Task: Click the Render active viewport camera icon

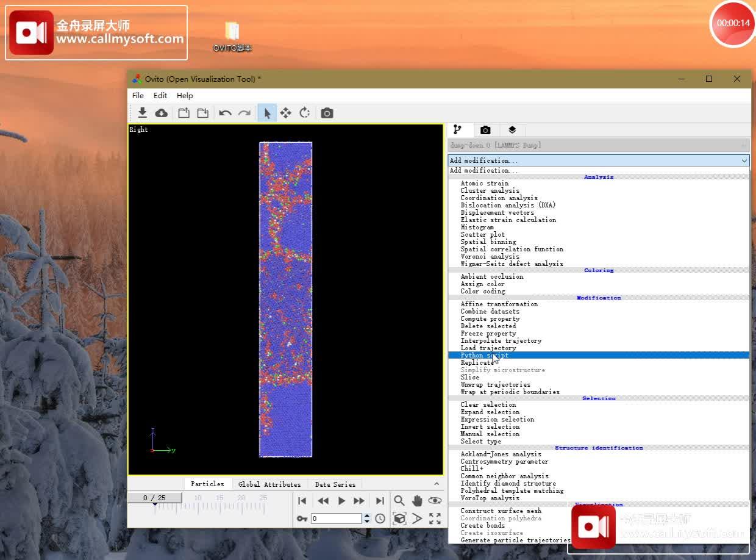Action: pyautogui.click(x=327, y=113)
